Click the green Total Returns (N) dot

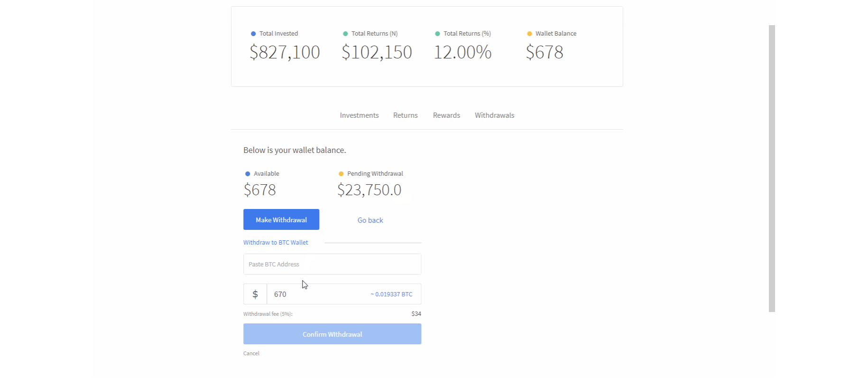(345, 34)
